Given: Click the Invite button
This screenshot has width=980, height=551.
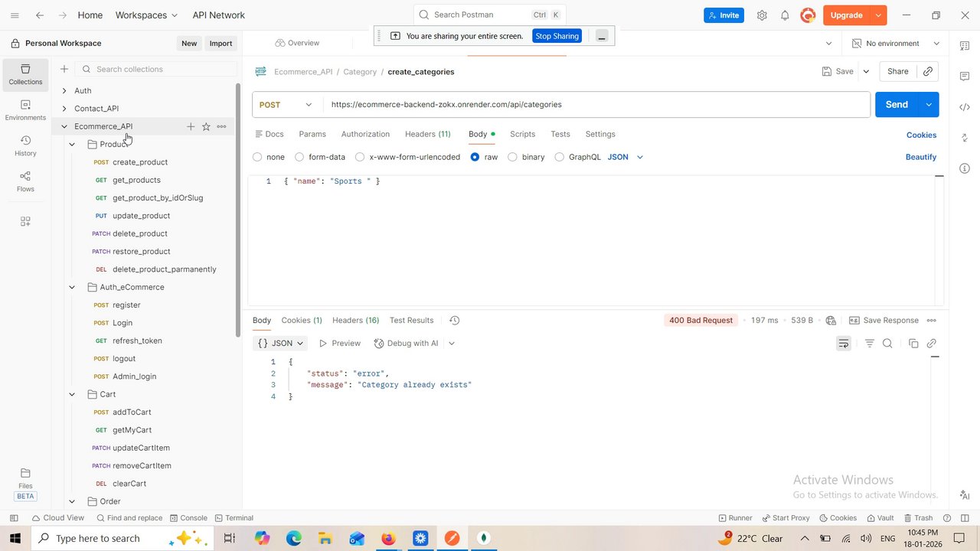Looking at the screenshot, I should click(x=724, y=15).
